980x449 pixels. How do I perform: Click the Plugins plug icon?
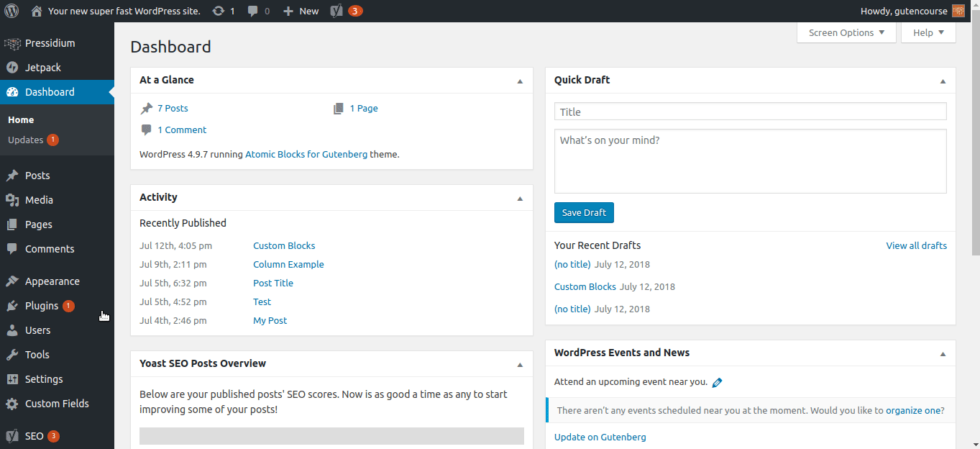click(12, 306)
